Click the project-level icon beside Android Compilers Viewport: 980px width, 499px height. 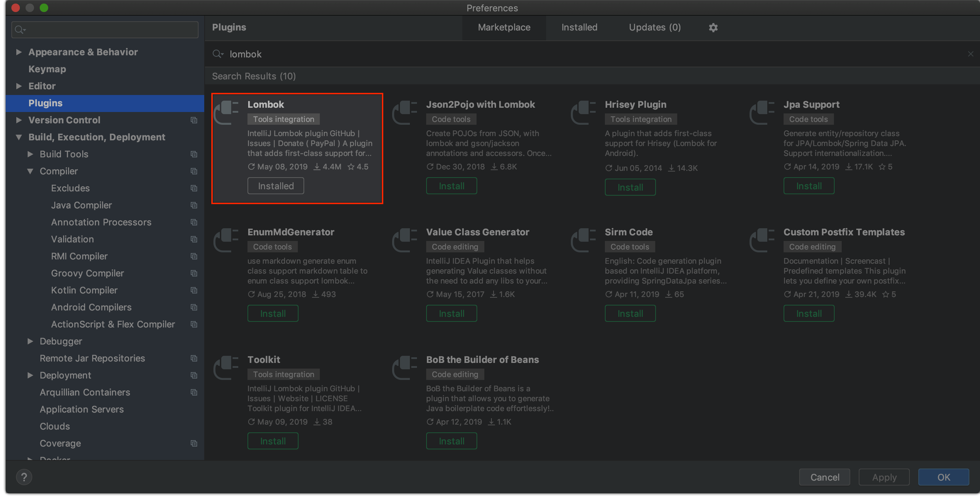pos(194,307)
